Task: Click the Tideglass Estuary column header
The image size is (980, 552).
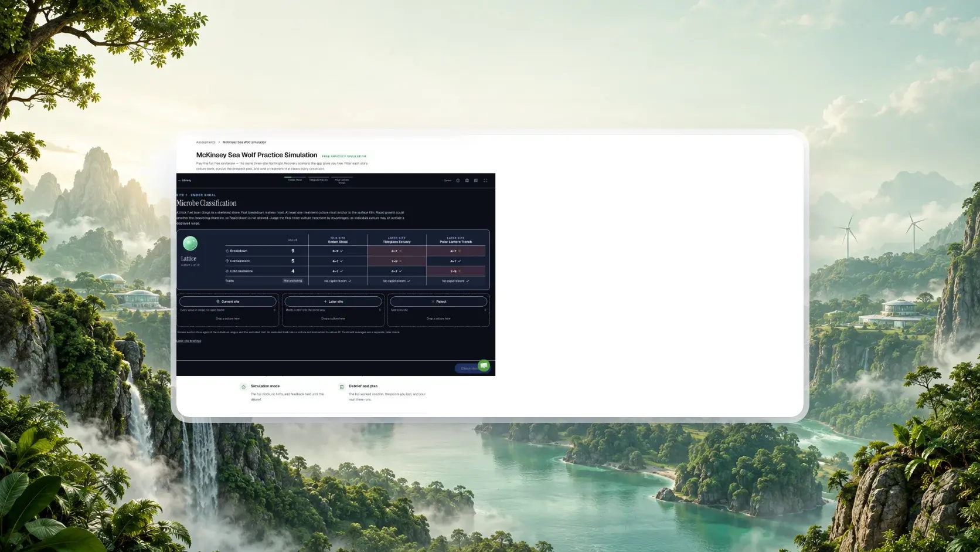Action: pos(397,240)
